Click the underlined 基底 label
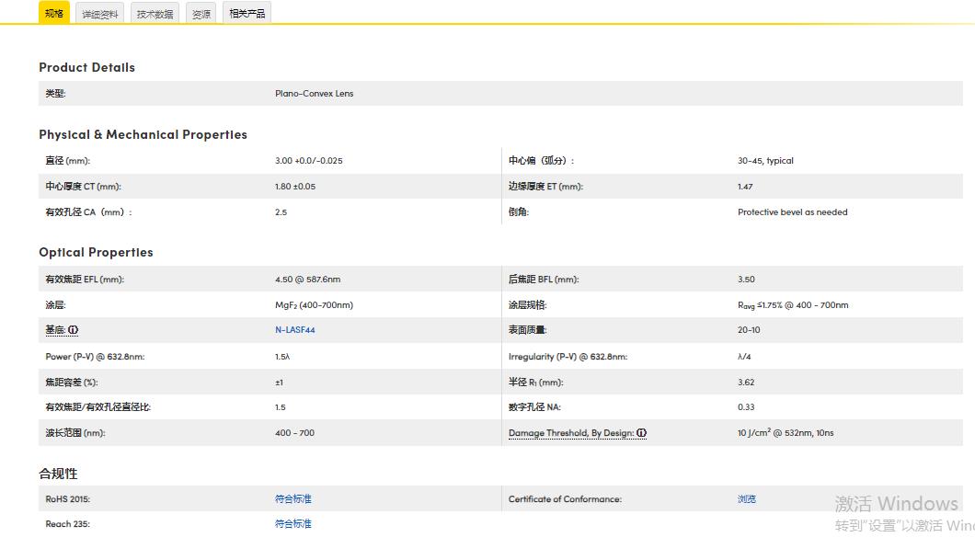This screenshot has width=975, height=560. click(x=55, y=330)
